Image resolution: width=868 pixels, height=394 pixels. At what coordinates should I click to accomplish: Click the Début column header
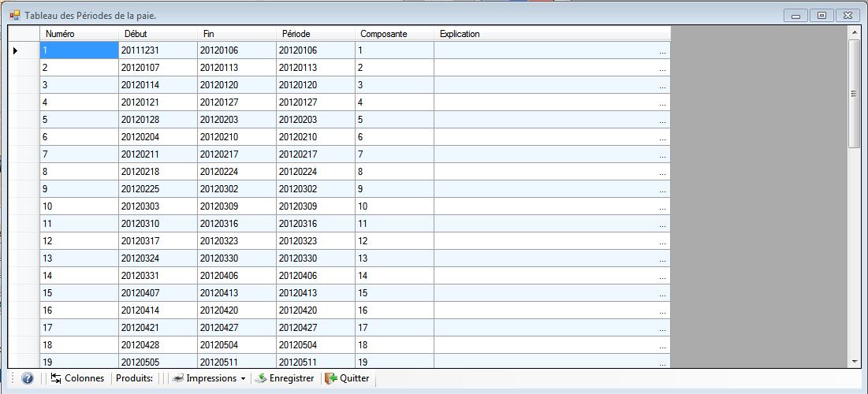click(x=158, y=34)
